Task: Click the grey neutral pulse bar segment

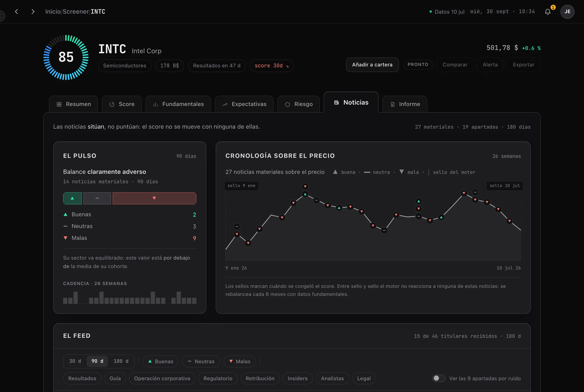Action: [x=97, y=198]
